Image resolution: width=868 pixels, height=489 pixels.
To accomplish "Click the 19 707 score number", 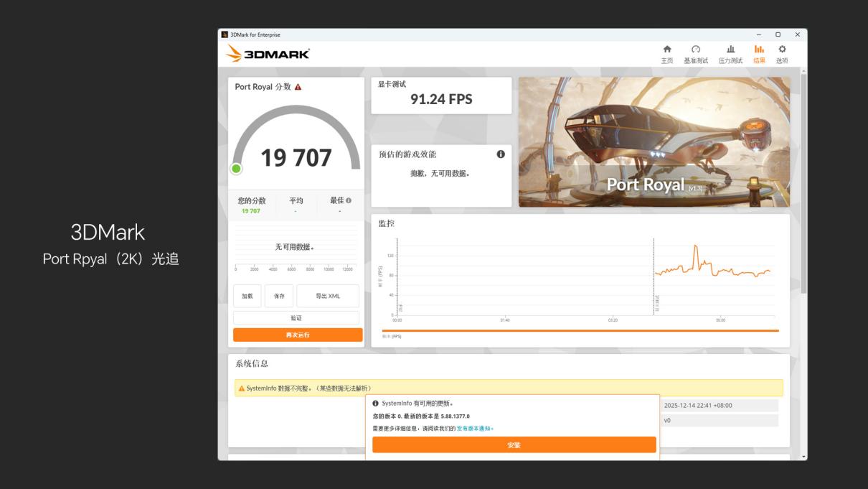I will tap(296, 157).
